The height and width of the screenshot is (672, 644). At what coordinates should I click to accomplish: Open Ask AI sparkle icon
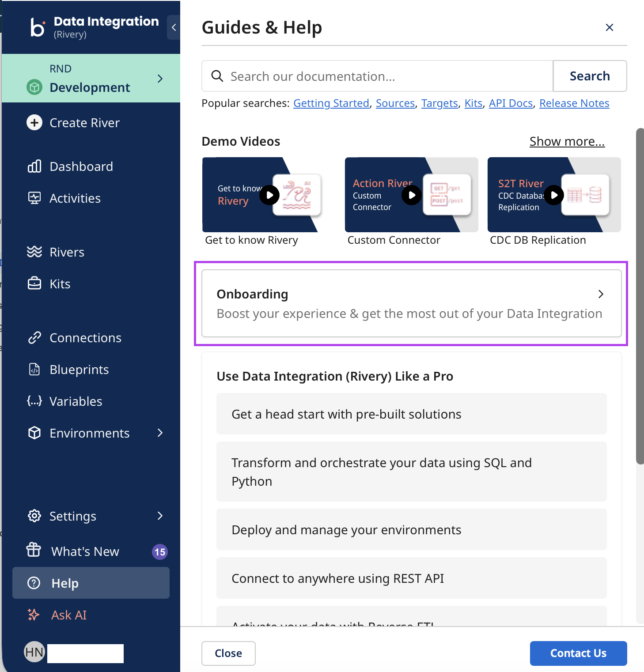click(34, 615)
